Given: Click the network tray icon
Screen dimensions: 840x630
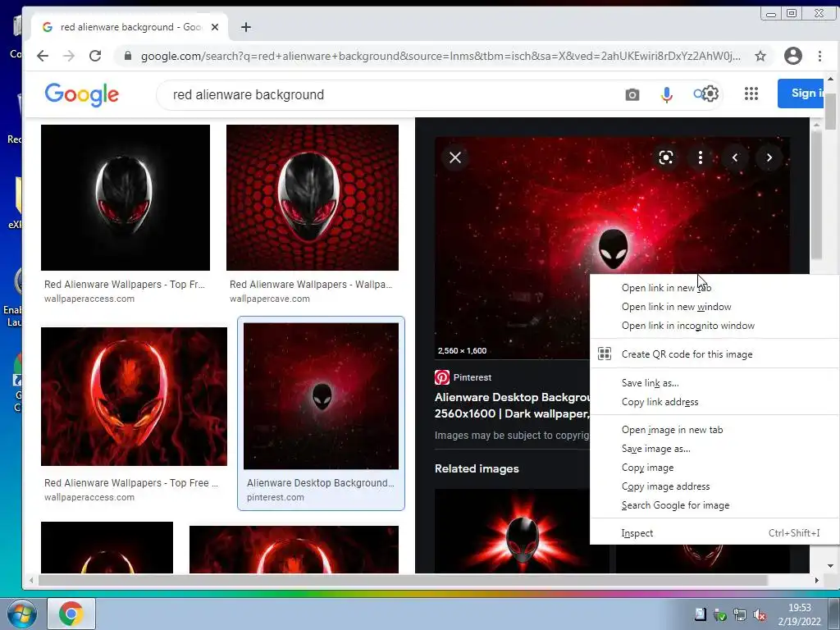Looking at the screenshot, I should (x=740, y=615).
